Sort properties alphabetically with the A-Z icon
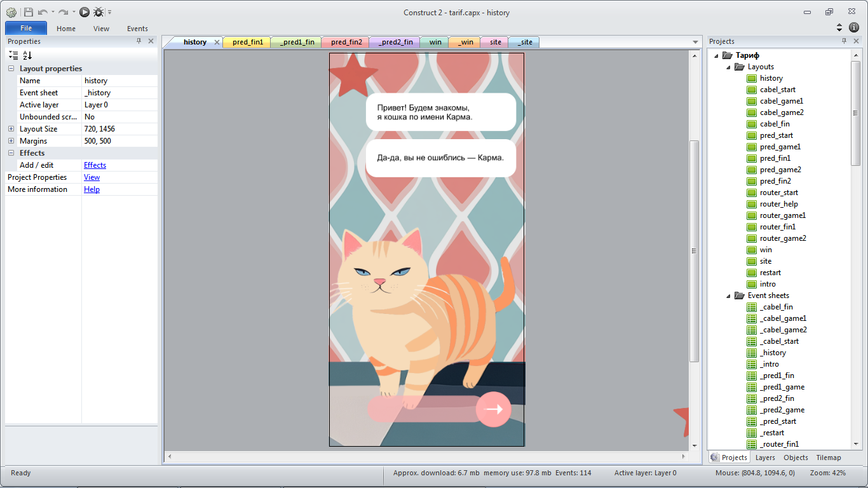868x488 pixels. click(27, 55)
